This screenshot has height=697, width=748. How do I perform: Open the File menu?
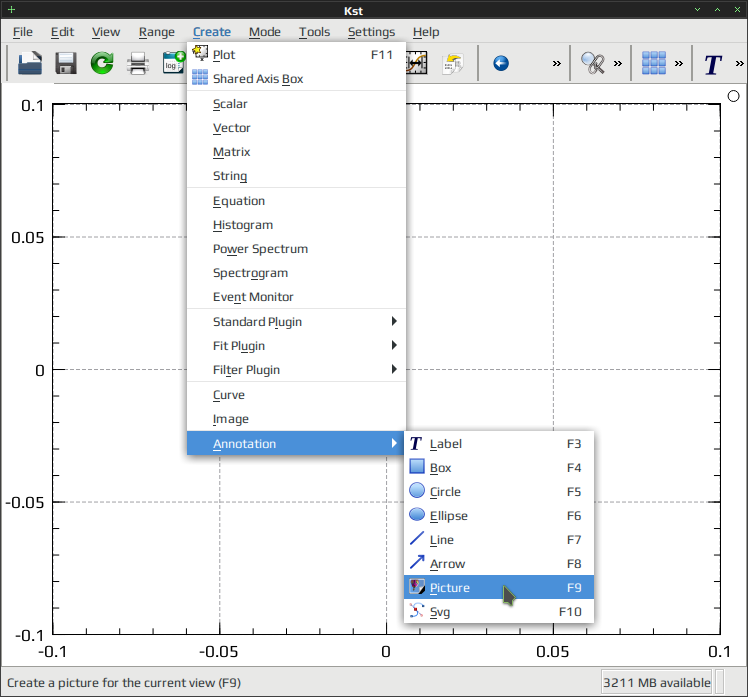pos(23,32)
